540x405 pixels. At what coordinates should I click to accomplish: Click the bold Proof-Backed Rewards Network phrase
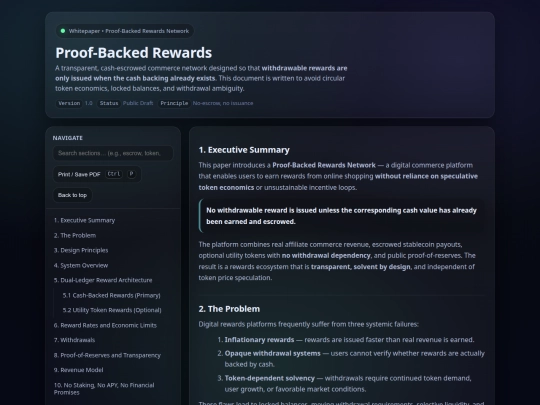pos(324,165)
